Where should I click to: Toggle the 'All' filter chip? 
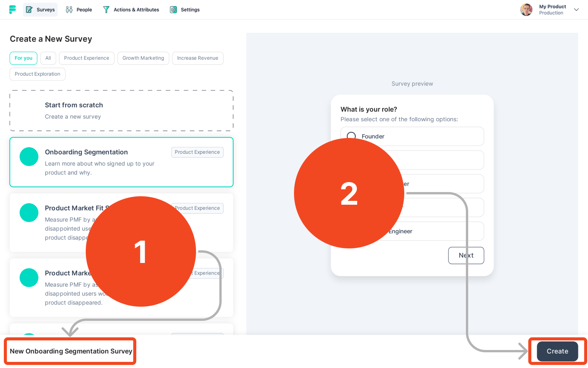tap(48, 58)
